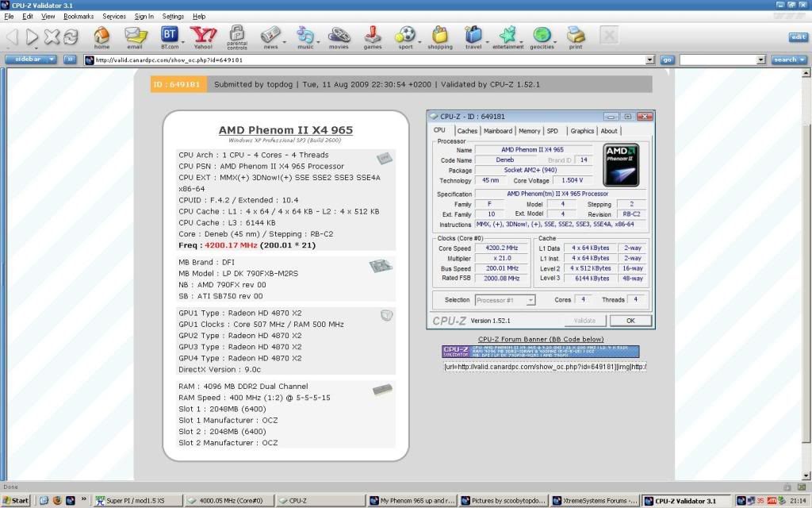Open the Bookmarks menu
The height and width of the screenshot is (508, 812).
click(x=79, y=17)
